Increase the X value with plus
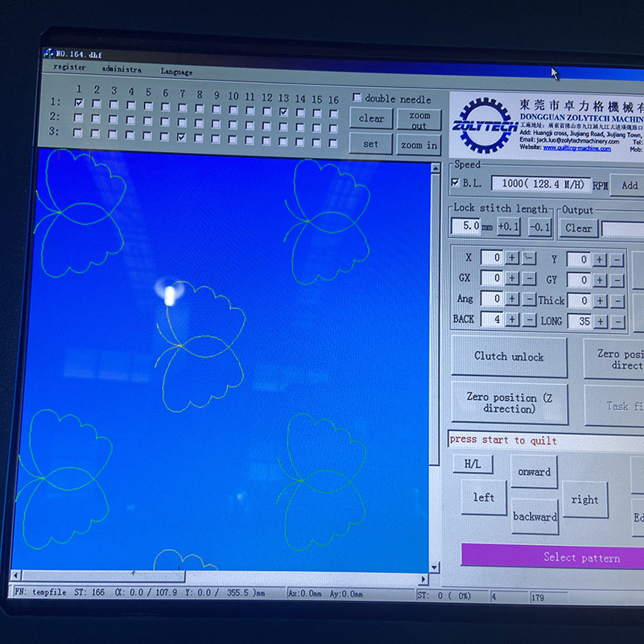 coord(512,258)
